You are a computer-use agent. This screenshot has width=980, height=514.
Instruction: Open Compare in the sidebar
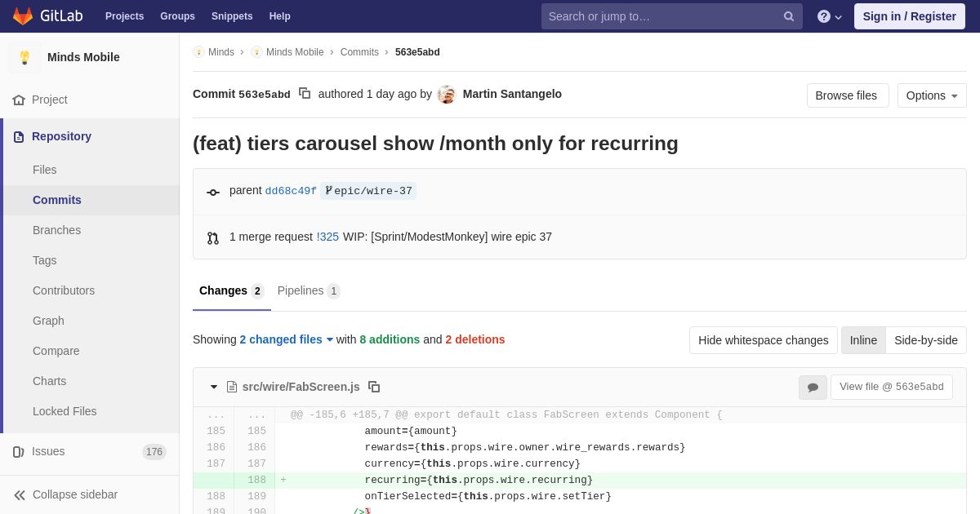coord(56,351)
